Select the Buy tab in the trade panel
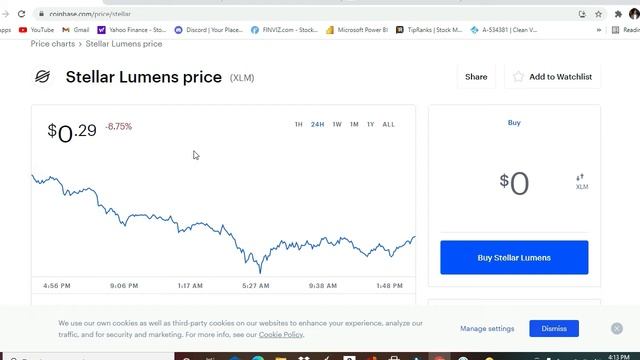This screenshot has width=640, height=360. coord(514,122)
